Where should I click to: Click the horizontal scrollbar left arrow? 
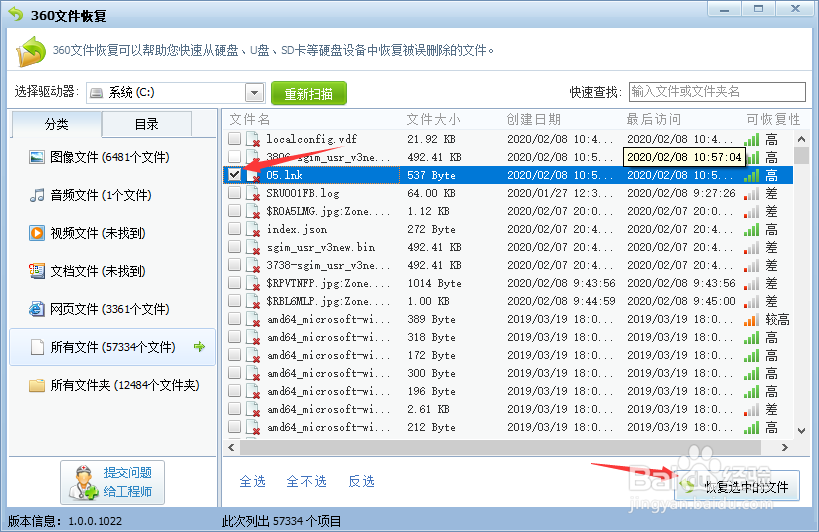tap(231, 447)
